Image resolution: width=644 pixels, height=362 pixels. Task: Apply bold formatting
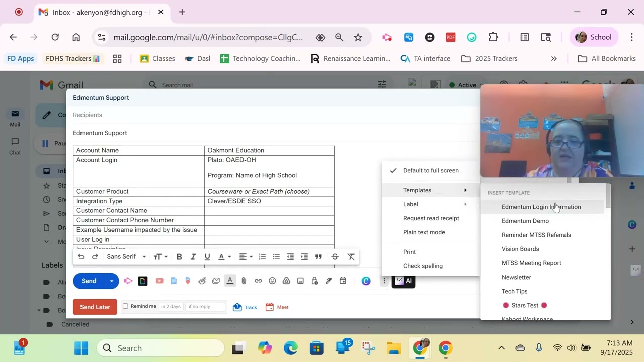[x=179, y=257]
